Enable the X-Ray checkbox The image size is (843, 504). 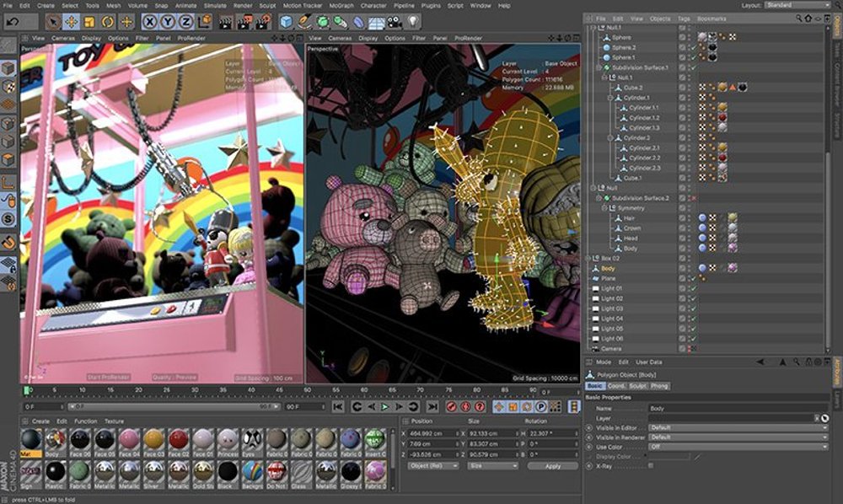[x=650, y=465]
